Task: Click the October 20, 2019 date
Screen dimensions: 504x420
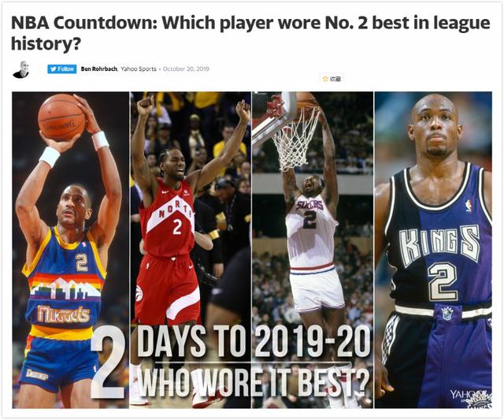Action: coord(186,69)
